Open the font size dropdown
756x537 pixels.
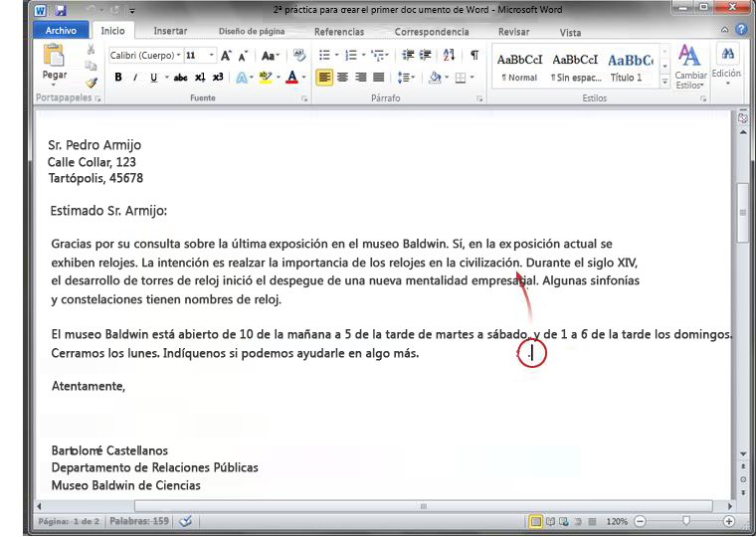(198, 56)
